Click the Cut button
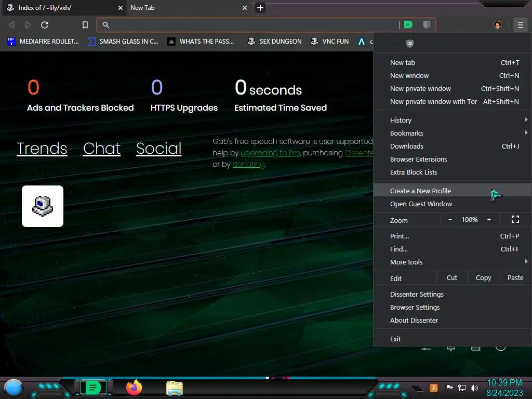Screen dimensions: 532x399 [x=452, y=278]
